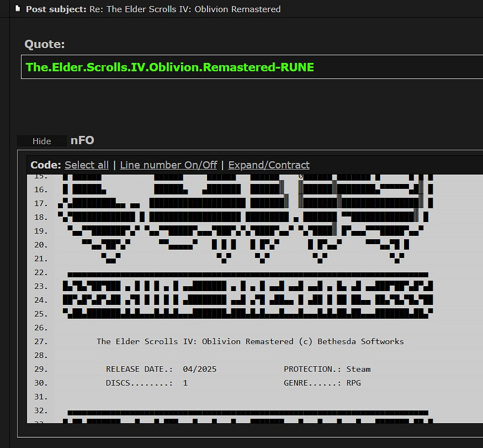Click the post subject title text

pyautogui.click(x=185, y=9)
